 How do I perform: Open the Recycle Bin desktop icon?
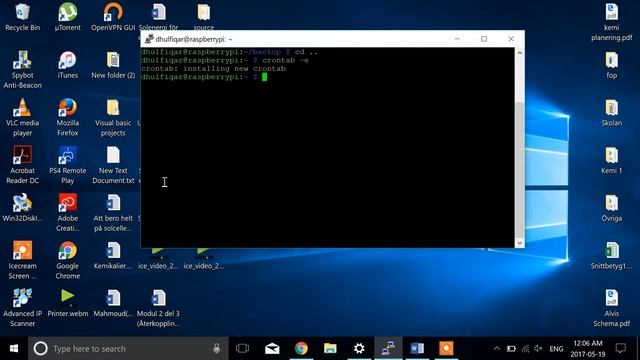[x=22, y=17]
